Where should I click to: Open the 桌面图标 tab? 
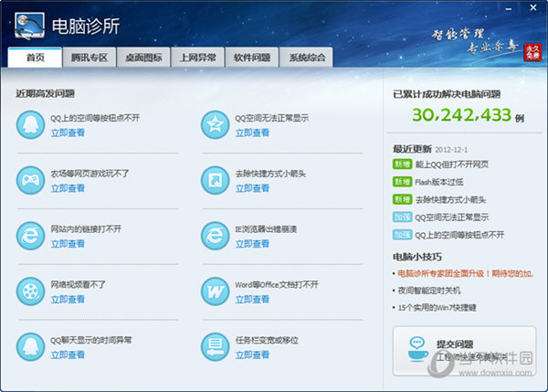pos(143,58)
